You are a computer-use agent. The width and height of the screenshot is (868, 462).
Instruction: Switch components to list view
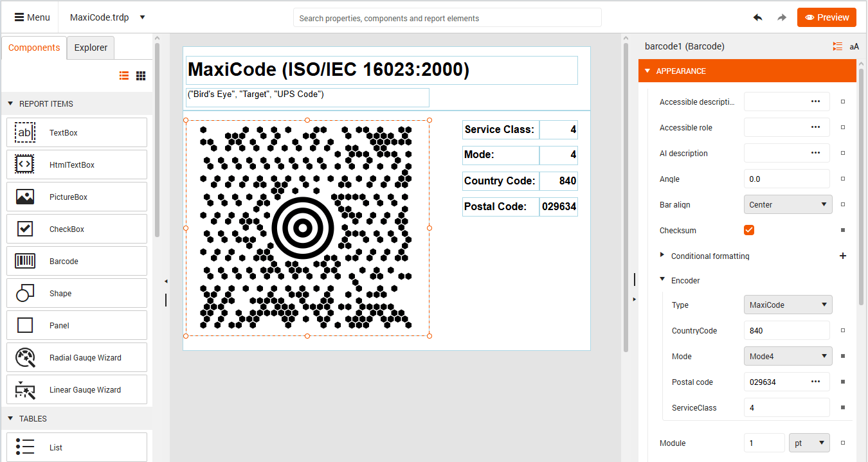click(124, 76)
